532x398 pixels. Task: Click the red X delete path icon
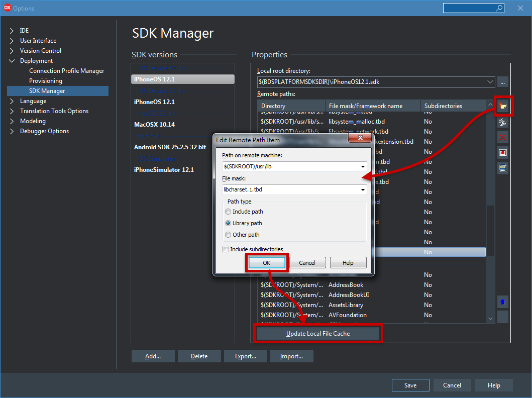coord(503,137)
